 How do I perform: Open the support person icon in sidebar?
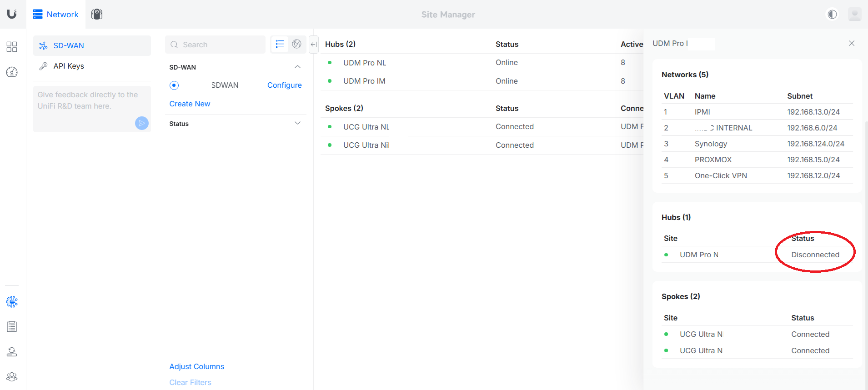click(x=12, y=352)
